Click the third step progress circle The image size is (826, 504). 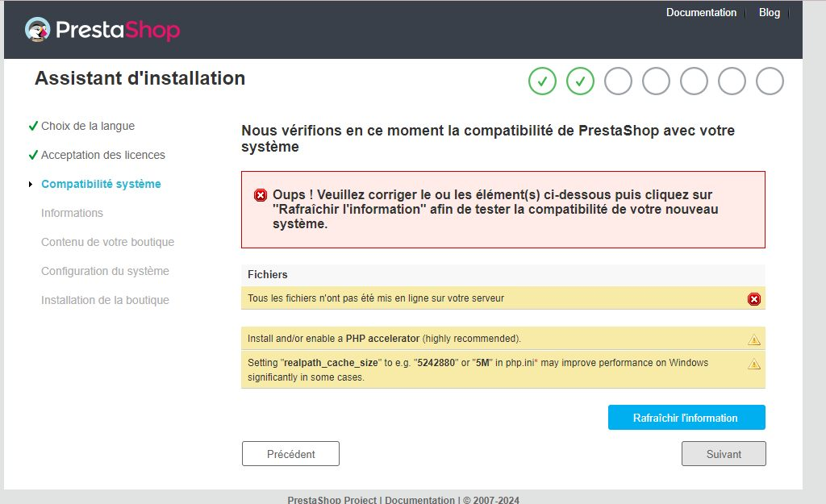pyautogui.click(x=618, y=81)
